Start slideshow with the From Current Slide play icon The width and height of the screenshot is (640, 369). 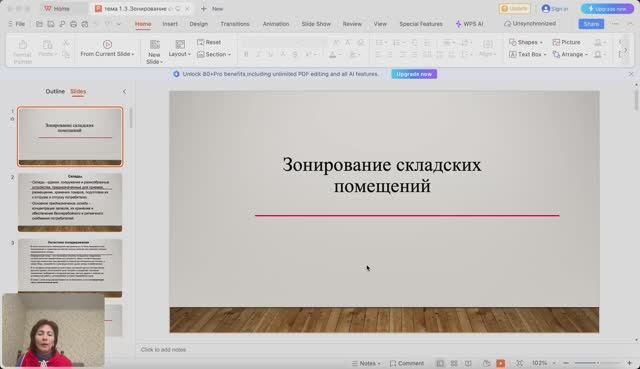(x=107, y=44)
